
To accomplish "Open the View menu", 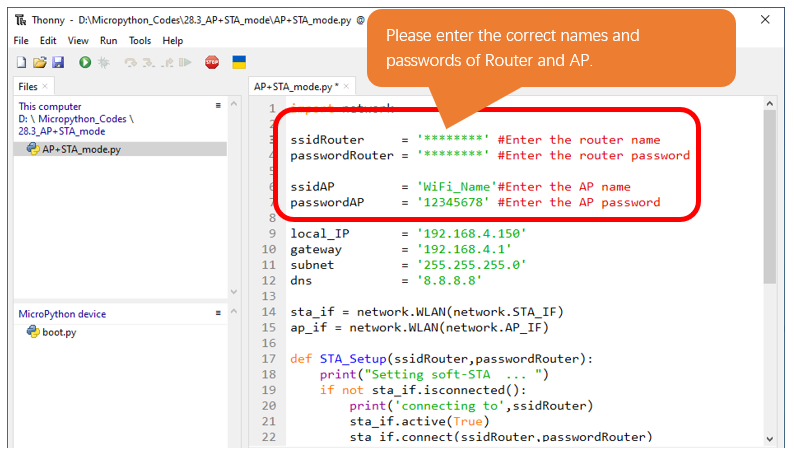I will click(x=78, y=40).
